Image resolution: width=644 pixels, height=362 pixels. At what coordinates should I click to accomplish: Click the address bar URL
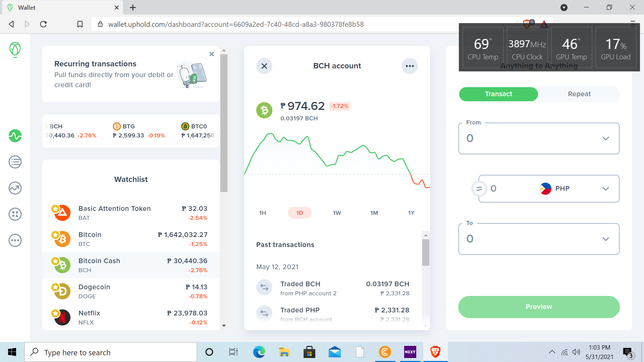click(236, 24)
